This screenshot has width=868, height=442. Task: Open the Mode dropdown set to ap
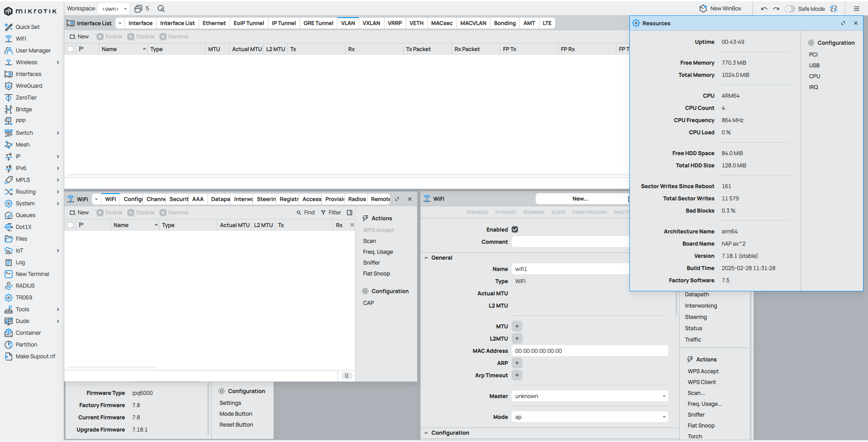[x=590, y=417]
